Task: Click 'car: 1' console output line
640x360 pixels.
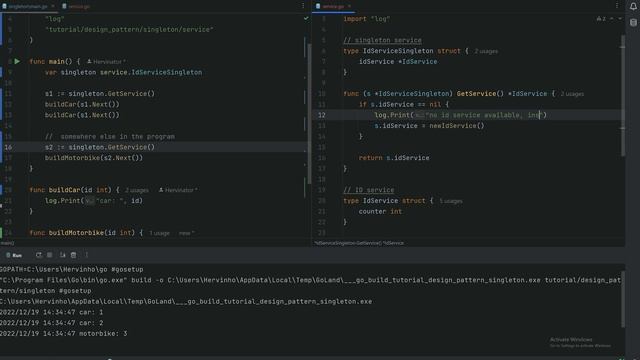Action: (51, 312)
